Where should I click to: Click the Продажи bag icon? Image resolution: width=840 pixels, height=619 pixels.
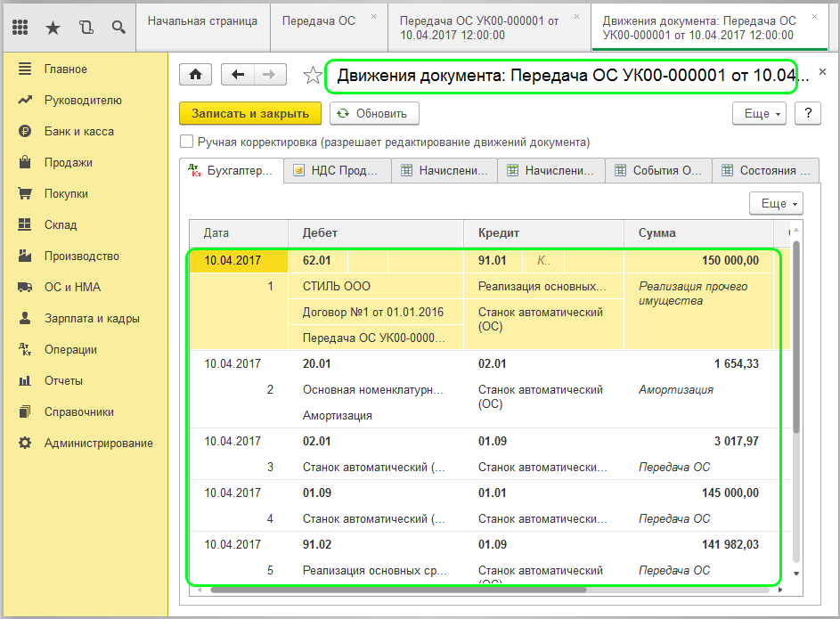click(25, 162)
